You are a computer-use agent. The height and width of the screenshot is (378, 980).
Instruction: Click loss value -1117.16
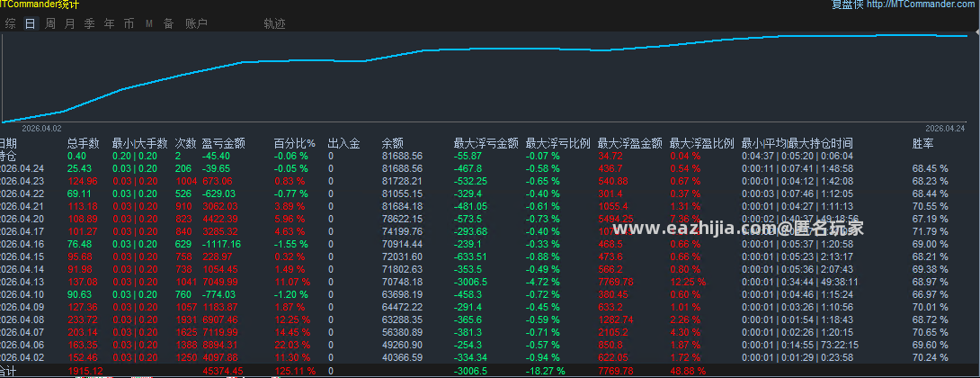[222, 244]
